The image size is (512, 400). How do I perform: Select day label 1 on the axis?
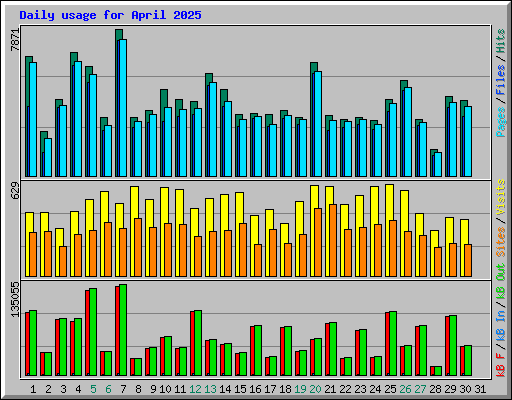coord(33,389)
